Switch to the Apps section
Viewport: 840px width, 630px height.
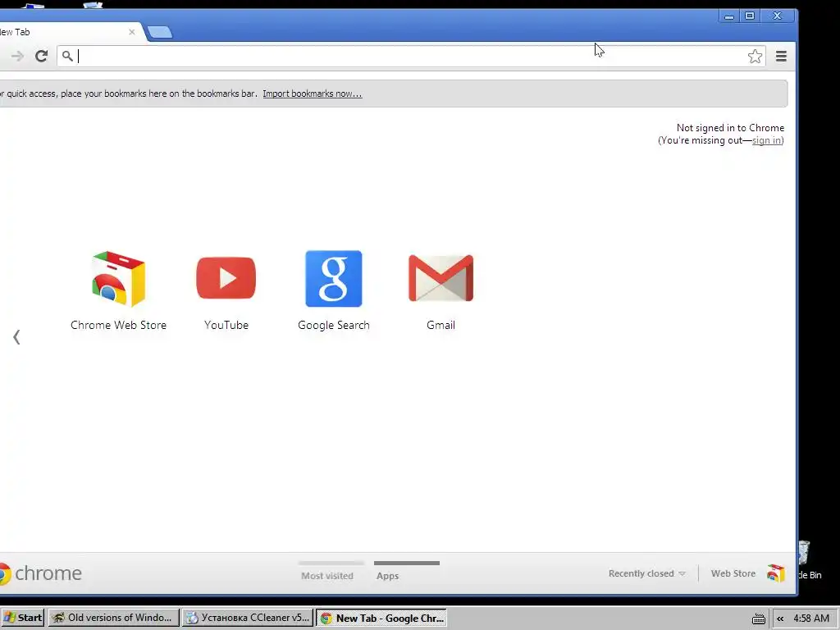[x=387, y=576]
